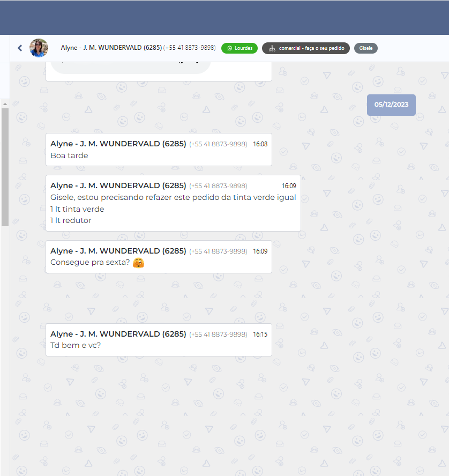
Task: Go back using the left chevron arrow
Action: click(20, 48)
